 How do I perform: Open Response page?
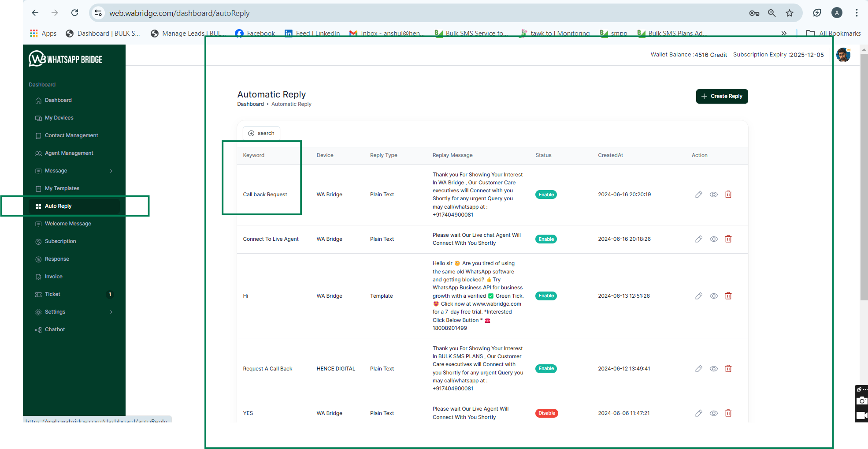[x=57, y=259]
